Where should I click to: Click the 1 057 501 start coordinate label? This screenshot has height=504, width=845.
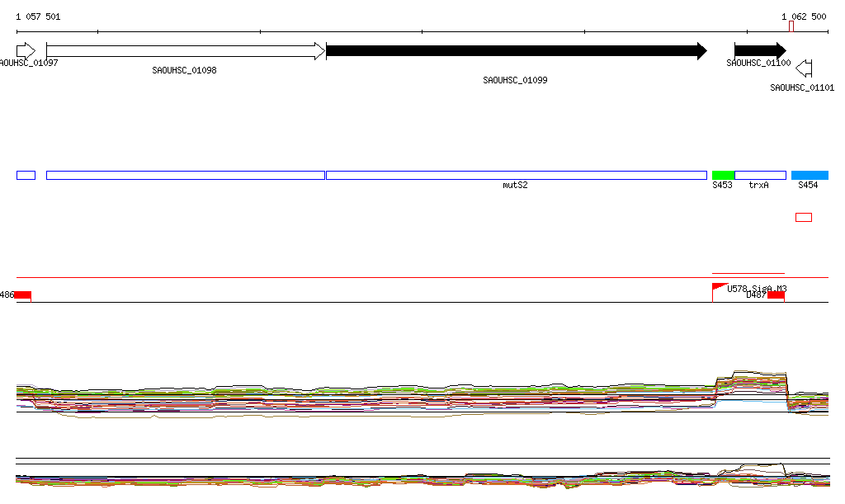(x=38, y=16)
